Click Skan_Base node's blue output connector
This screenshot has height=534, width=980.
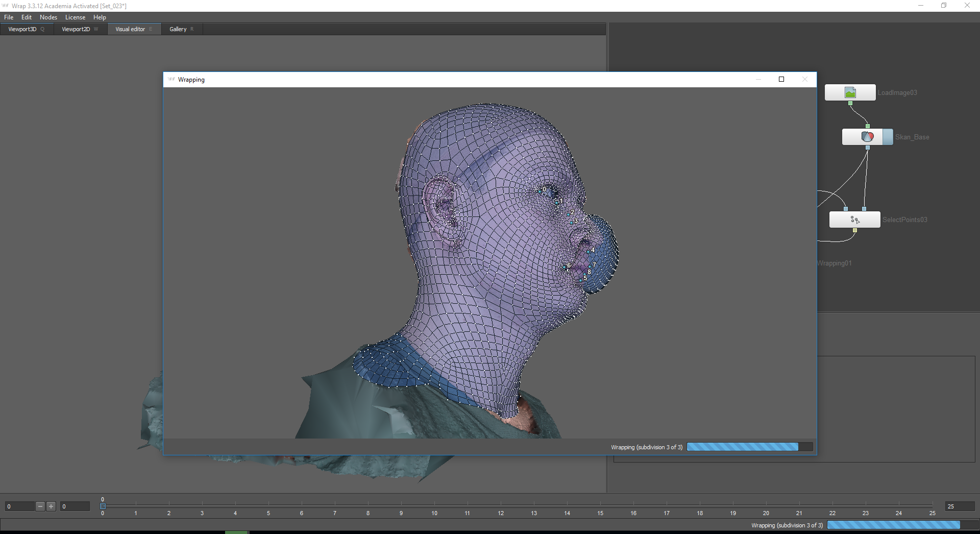pos(867,148)
